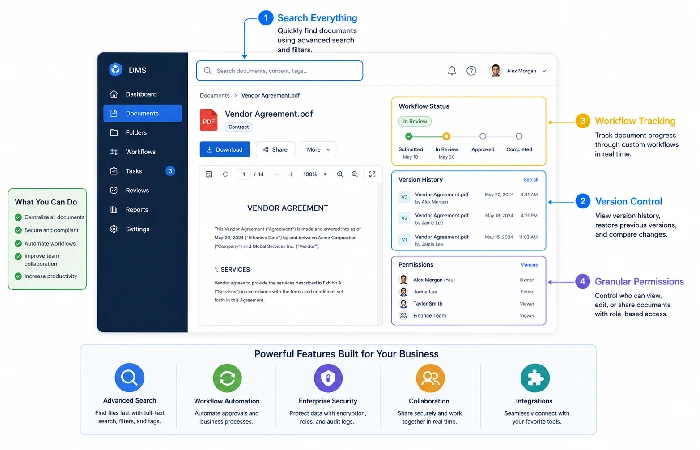Open the user menu chevron beside Alex Morgan
The width and height of the screenshot is (700, 450).
544,71
